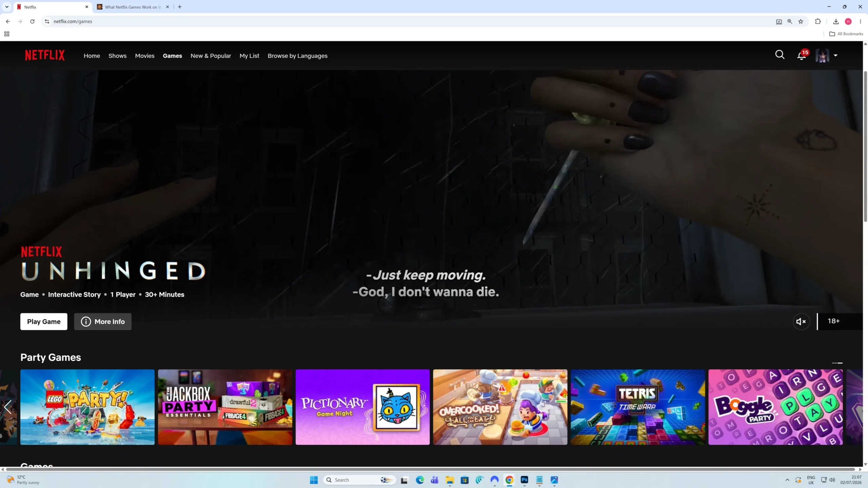Open New & Popular section
The width and height of the screenshot is (868, 488).
tap(211, 56)
